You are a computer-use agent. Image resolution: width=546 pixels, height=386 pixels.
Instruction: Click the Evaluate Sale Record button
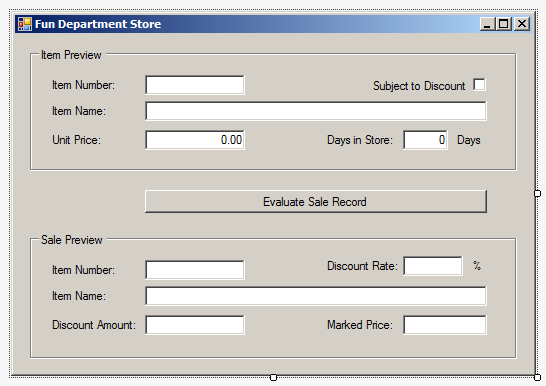[315, 202]
